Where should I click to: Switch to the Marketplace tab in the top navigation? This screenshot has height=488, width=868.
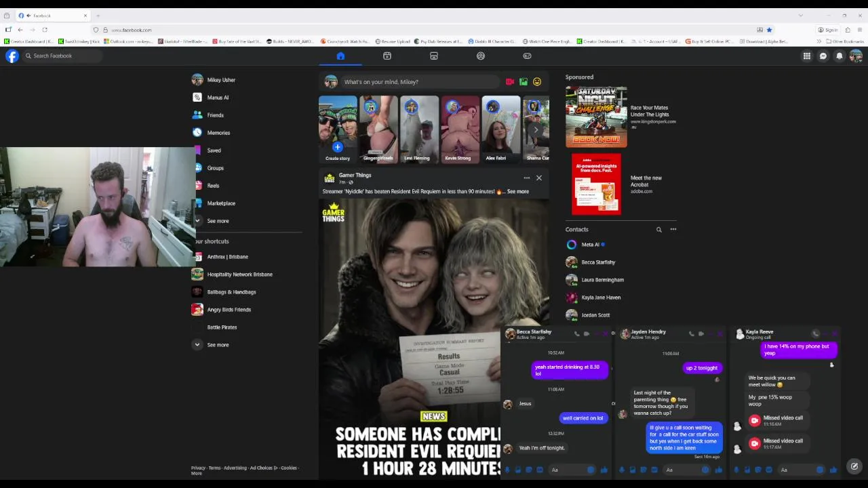tap(434, 56)
